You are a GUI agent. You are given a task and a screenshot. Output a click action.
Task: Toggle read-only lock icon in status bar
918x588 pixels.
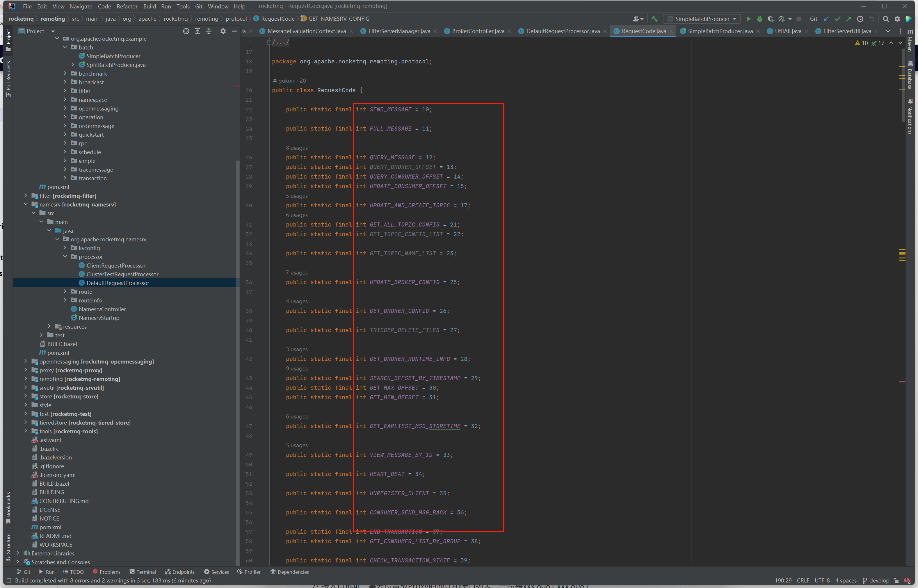(896, 580)
